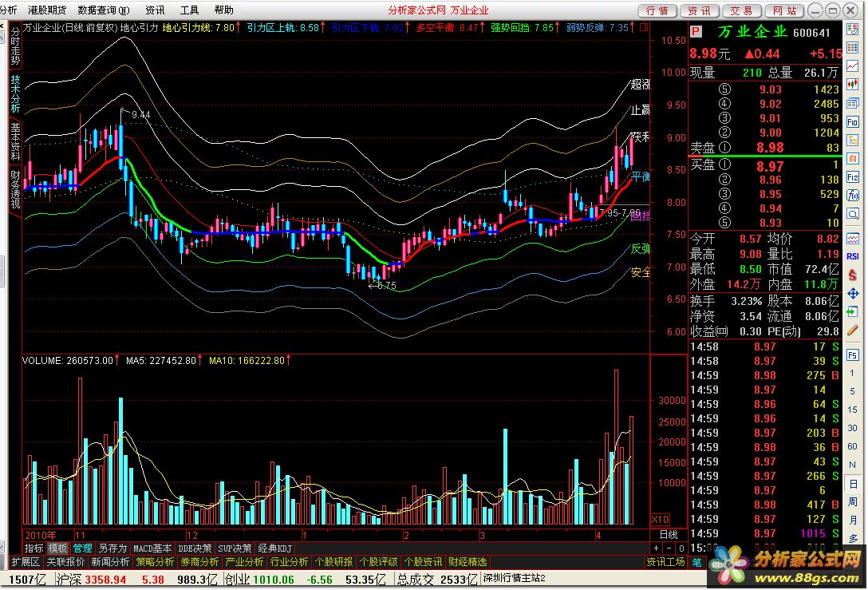Switch to 60-minute period
Screen dimensions: 868x590
(x=853, y=446)
